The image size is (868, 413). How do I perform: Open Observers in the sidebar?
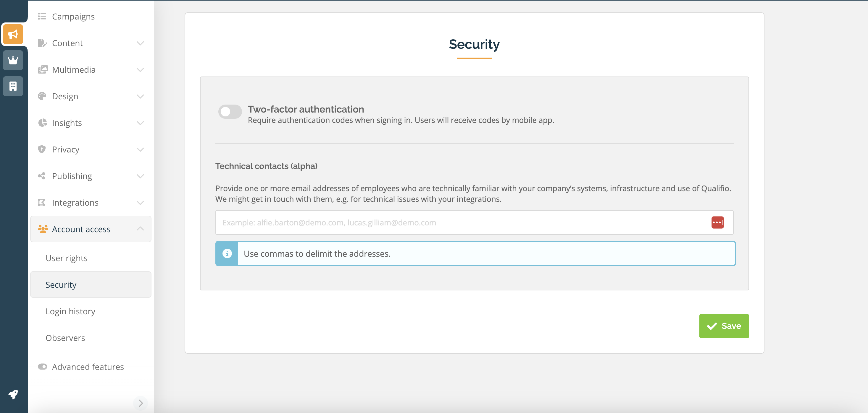pyautogui.click(x=65, y=338)
